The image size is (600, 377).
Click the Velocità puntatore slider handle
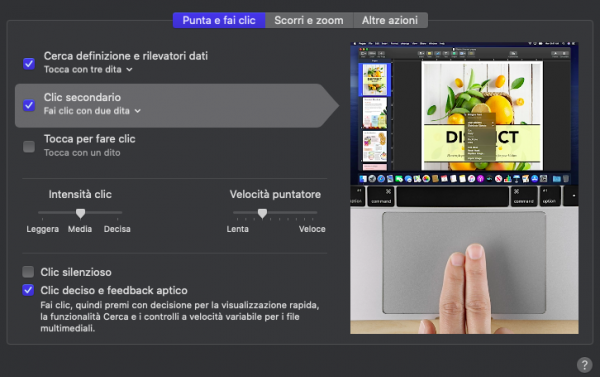pos(262,213)
